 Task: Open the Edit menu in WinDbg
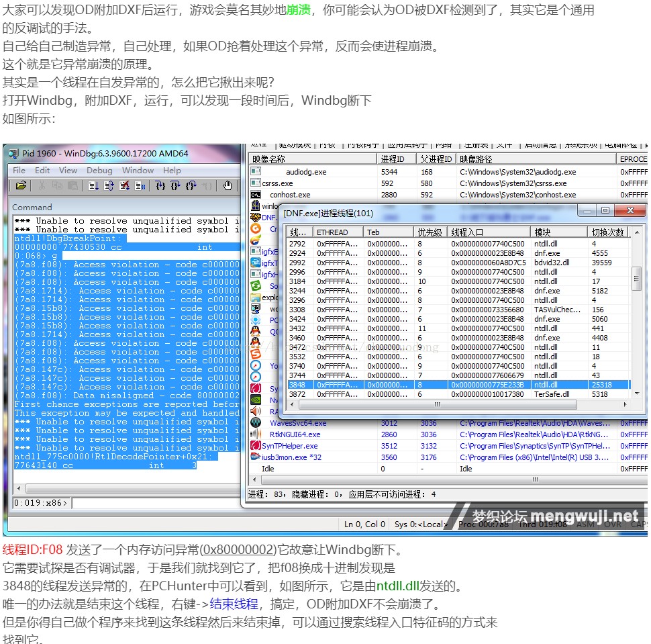[42, 171]
